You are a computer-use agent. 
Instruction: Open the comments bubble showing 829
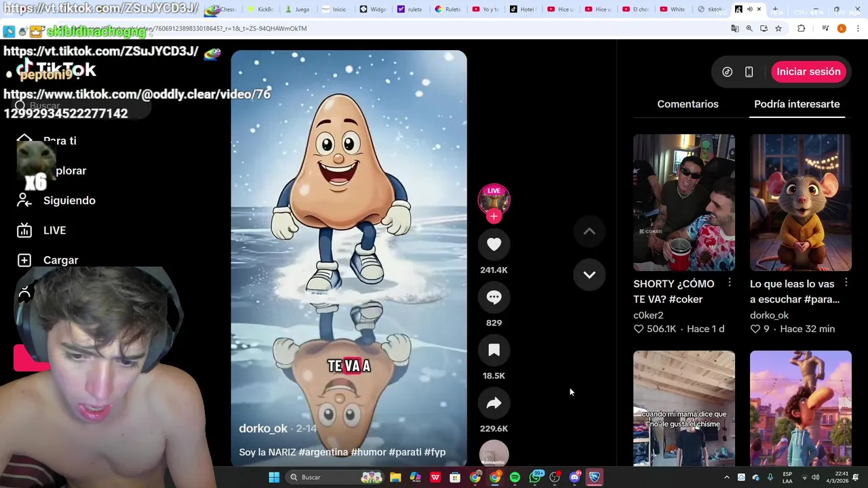(x=494, y=297)
